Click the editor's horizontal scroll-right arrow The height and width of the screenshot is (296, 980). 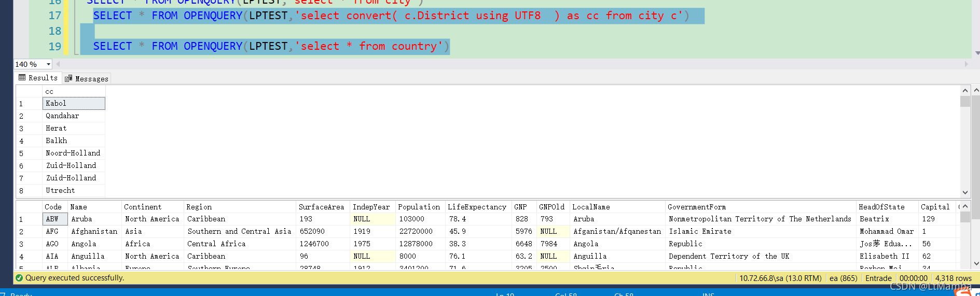click(x=966, y=64)
